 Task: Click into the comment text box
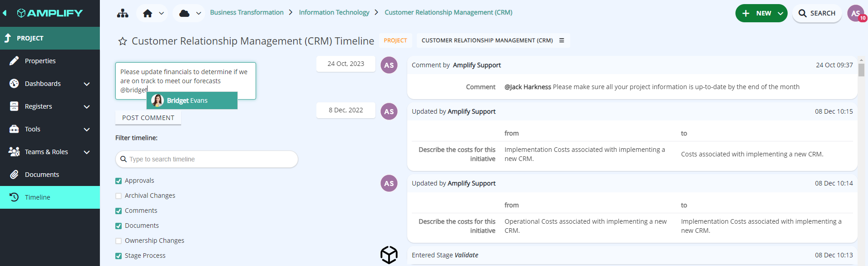186,81
